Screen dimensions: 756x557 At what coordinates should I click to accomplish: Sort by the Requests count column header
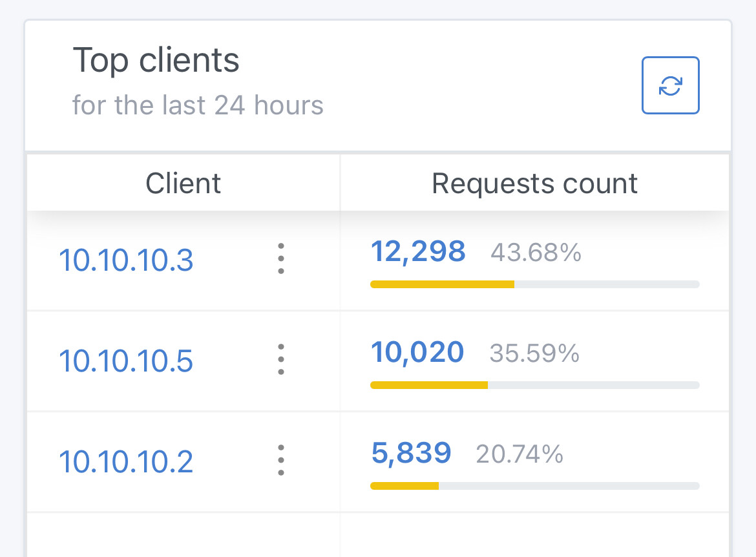point(535,184)
